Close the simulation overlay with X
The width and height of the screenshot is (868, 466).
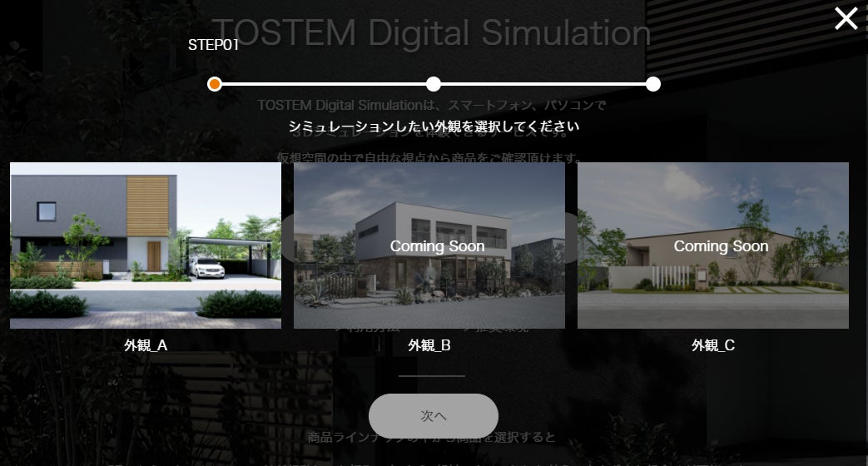tap(846, 18)
